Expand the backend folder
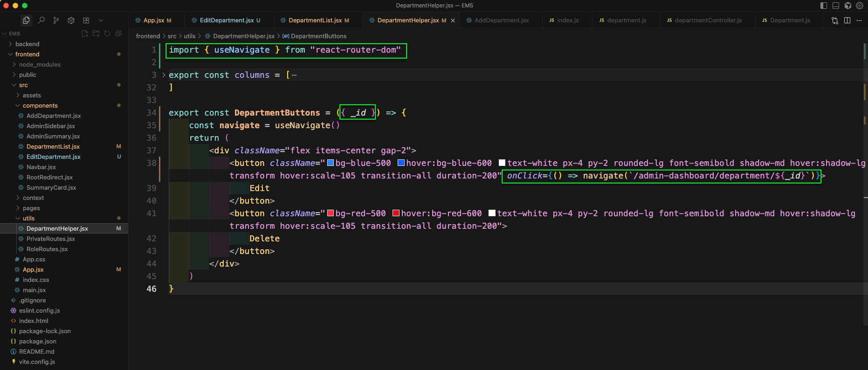Screen dimensions: 868x370 click(27, 44)
